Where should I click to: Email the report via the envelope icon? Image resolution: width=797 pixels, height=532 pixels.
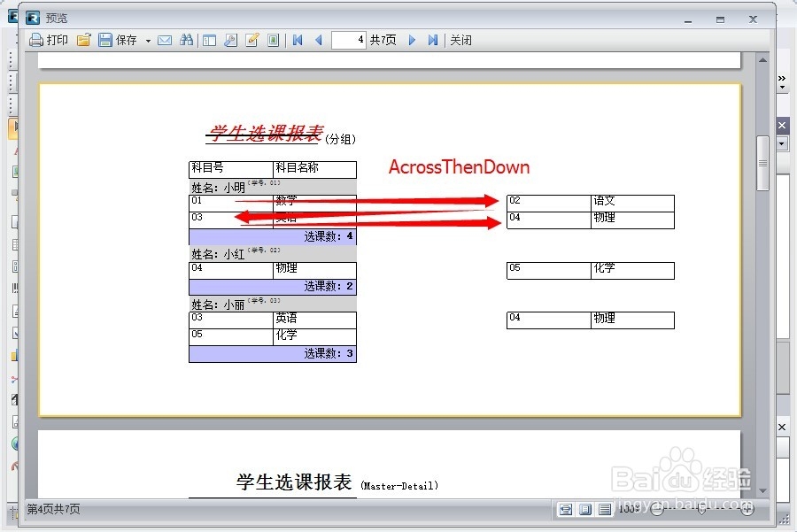pyautogui.click(x=165, y=40)
